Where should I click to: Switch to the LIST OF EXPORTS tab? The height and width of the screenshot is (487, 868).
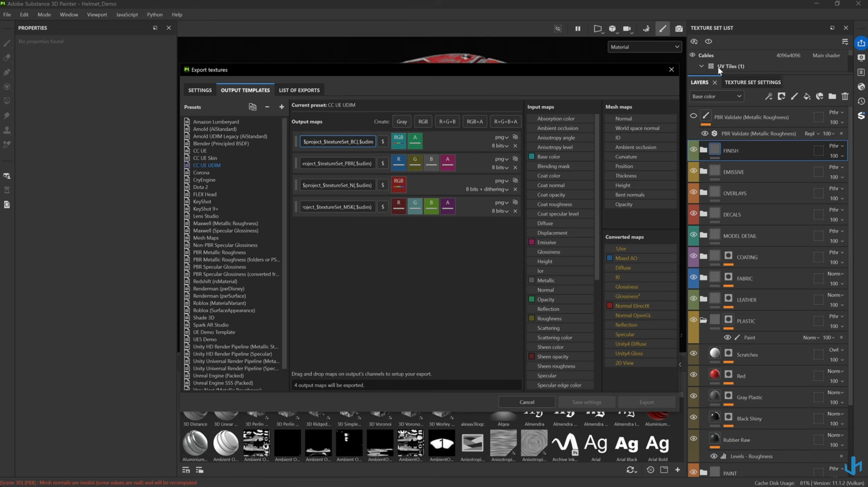299,90
